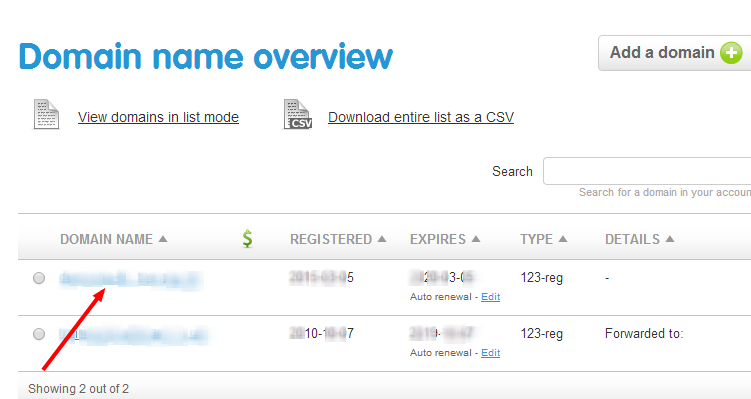Click the DOMAIN NAME column header
751x399 pixels.
(106, 239)
